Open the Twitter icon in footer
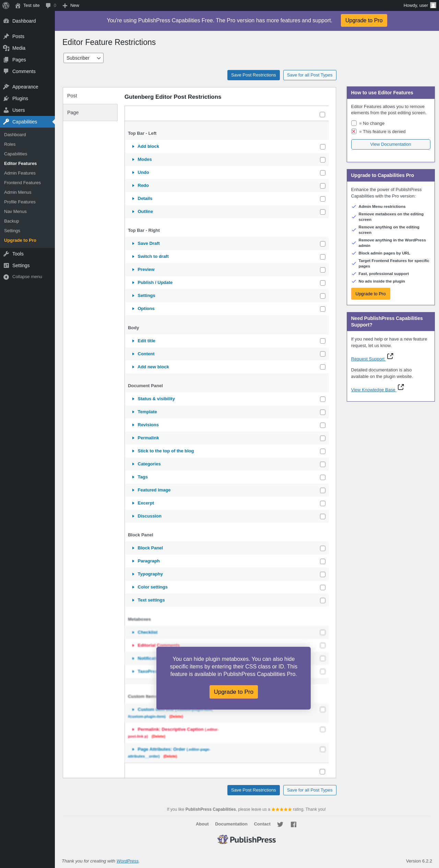This screenshot has height=868, width=439. pos(280,824)
